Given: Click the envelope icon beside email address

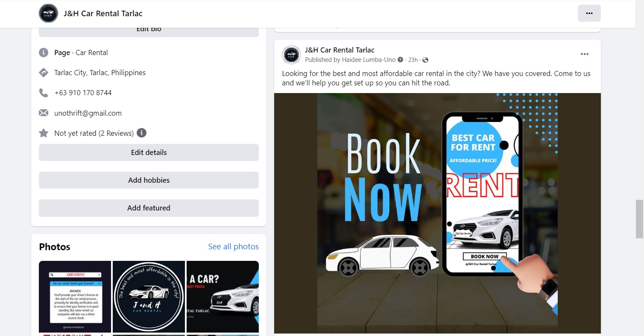Looking at the screenshot, I should [44, 113].
